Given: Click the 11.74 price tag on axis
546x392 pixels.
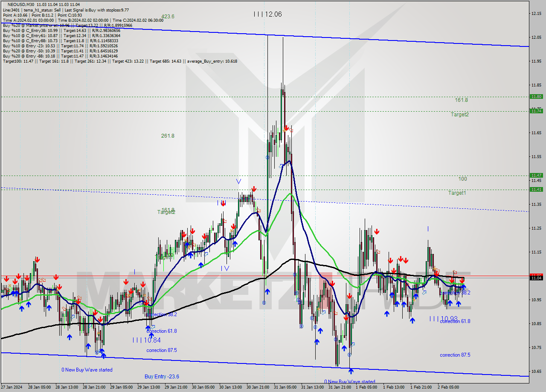Looking at the screenshot, I should tap(536, 111).
